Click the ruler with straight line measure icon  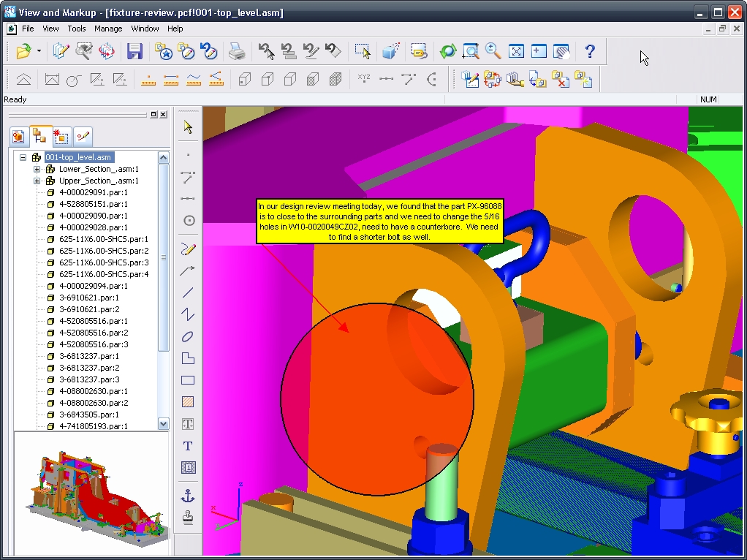pyautogui.click(x=170, y=79)
